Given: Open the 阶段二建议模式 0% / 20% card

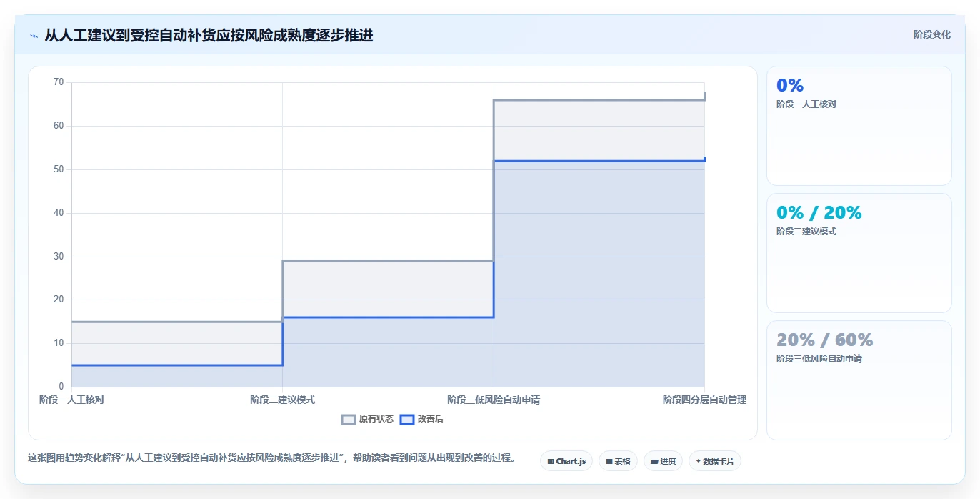Looking at the screenshot, I should 859,253.
